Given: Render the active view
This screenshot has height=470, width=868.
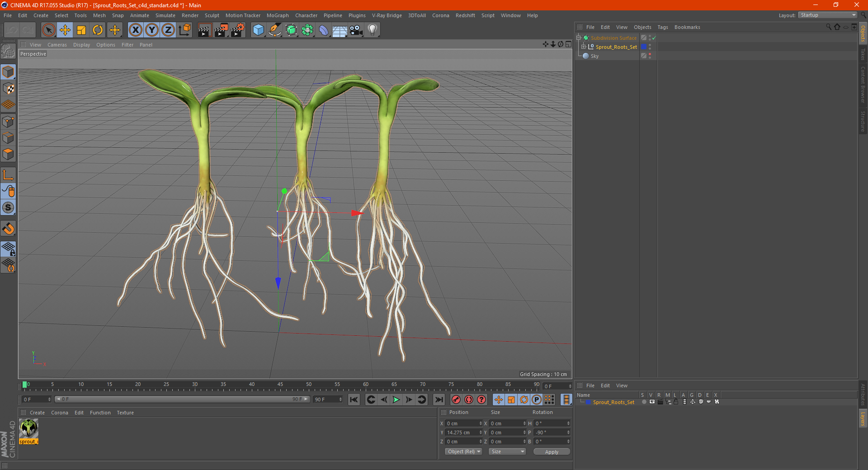Looking at the screenshot, I should click(x=204, y=30).
